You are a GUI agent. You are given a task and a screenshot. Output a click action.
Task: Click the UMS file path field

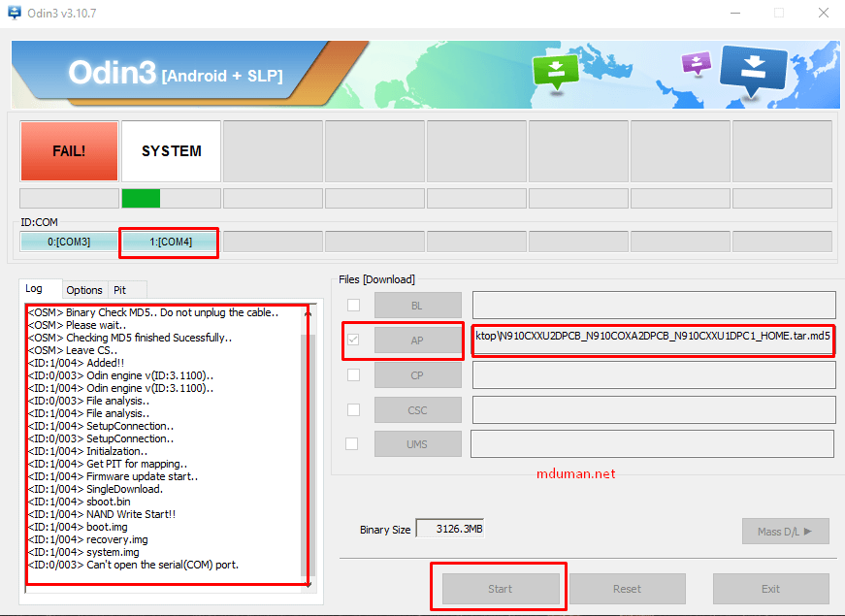(x=653, y=444)
